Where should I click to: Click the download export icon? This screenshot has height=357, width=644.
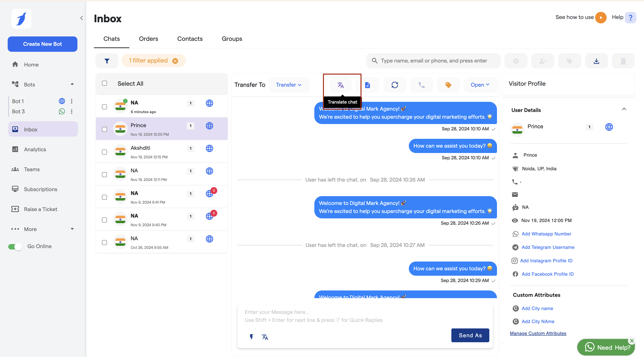coord(596,61)
